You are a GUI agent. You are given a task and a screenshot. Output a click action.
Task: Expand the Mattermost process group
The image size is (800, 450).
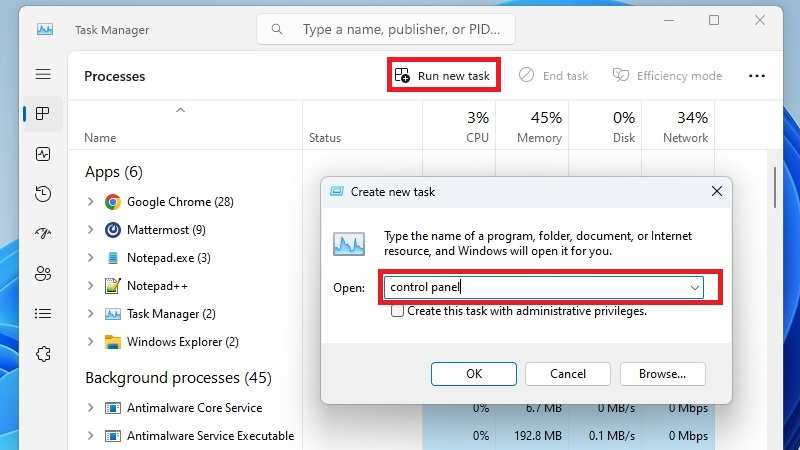(x=91, y=230)
